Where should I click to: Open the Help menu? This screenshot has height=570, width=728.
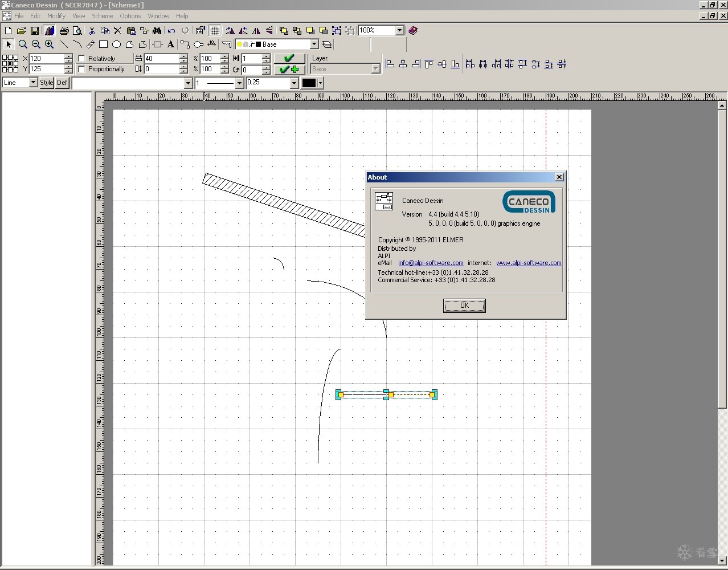pyautogui.click(x=182, y=16)
